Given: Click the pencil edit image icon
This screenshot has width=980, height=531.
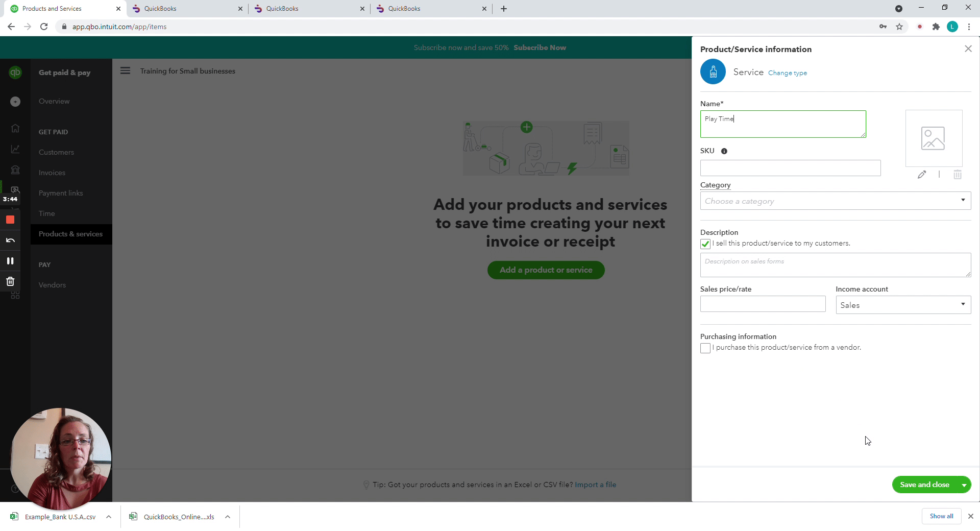Looking at the screenshot, I should [921, 175].
